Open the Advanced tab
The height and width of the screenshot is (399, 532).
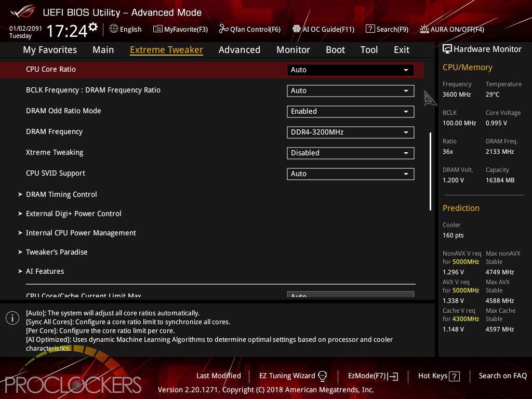(240, 50)
